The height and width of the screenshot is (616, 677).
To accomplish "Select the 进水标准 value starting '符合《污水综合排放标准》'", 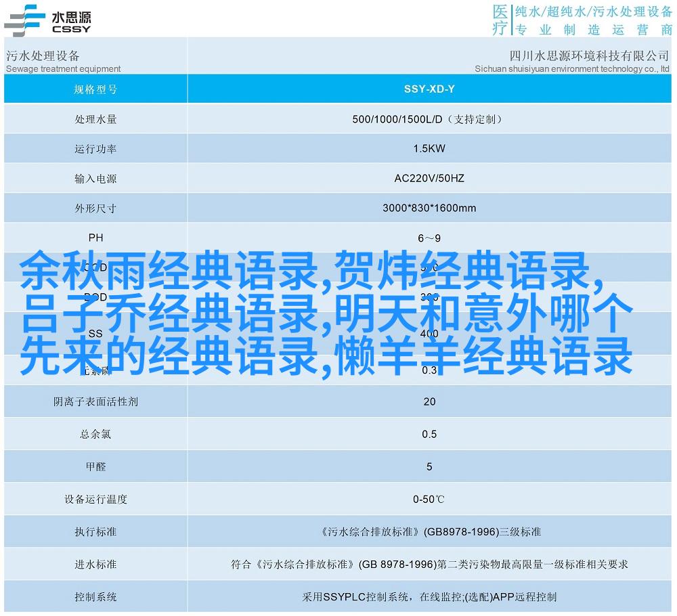I will (x=429, y=564).
